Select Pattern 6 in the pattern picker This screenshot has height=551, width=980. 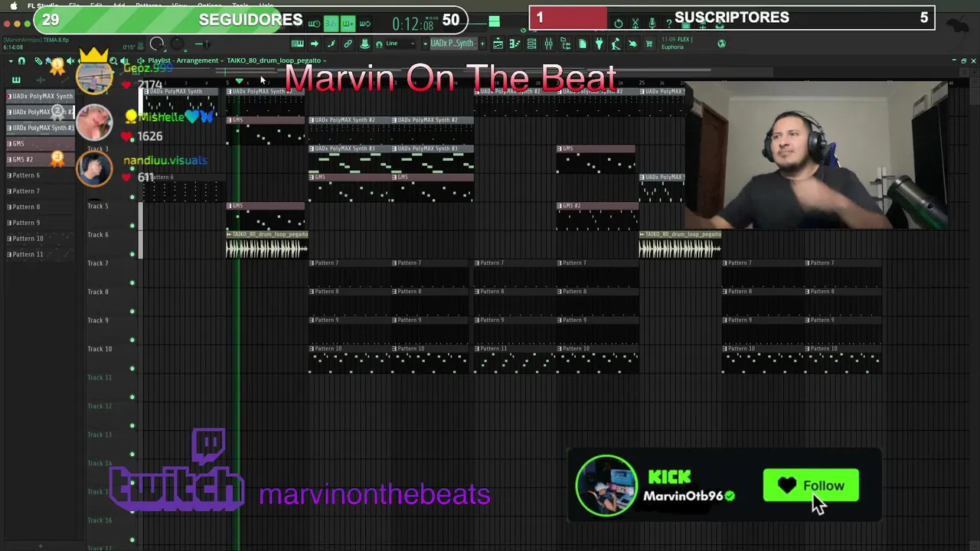[41, 175]
